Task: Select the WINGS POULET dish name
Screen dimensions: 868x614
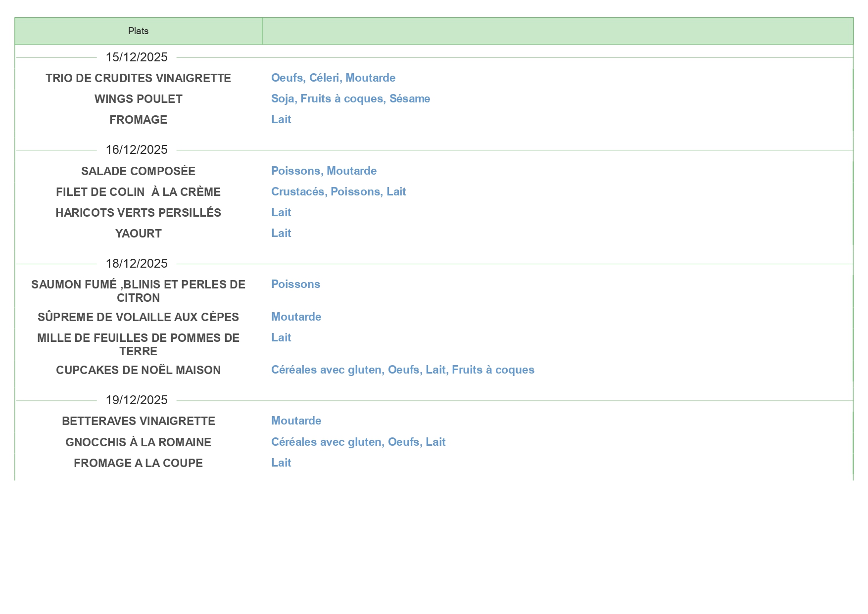Action: (138, 99)
